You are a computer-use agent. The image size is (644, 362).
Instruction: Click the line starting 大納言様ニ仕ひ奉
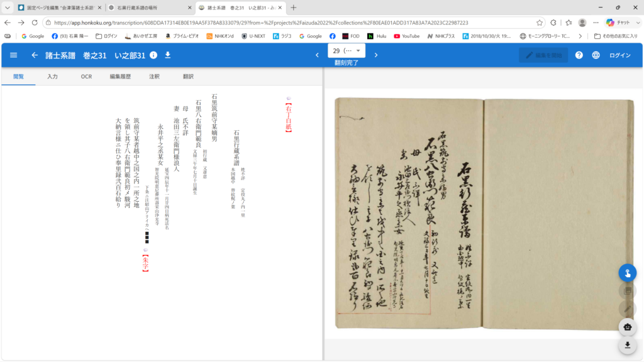118,163
